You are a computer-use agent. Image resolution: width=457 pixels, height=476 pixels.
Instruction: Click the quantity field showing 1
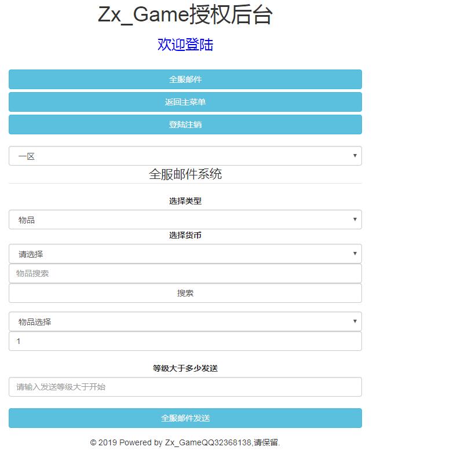(185, 341)
